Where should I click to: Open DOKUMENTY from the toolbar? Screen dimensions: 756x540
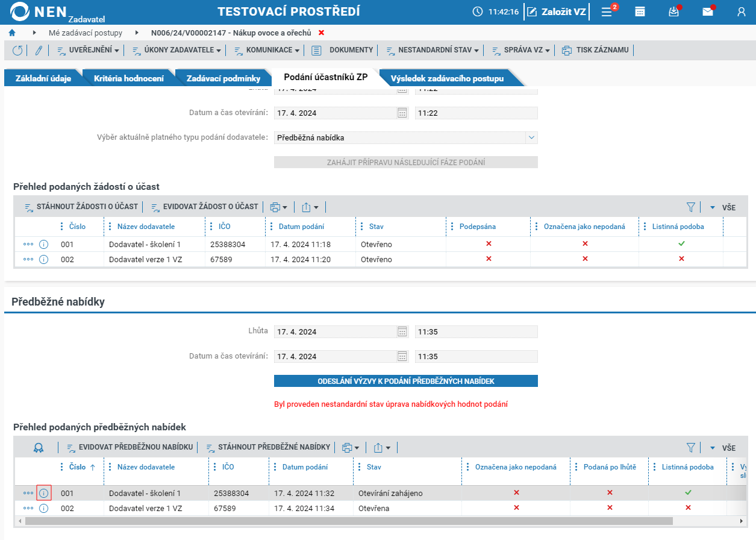(x=342, y=50)
